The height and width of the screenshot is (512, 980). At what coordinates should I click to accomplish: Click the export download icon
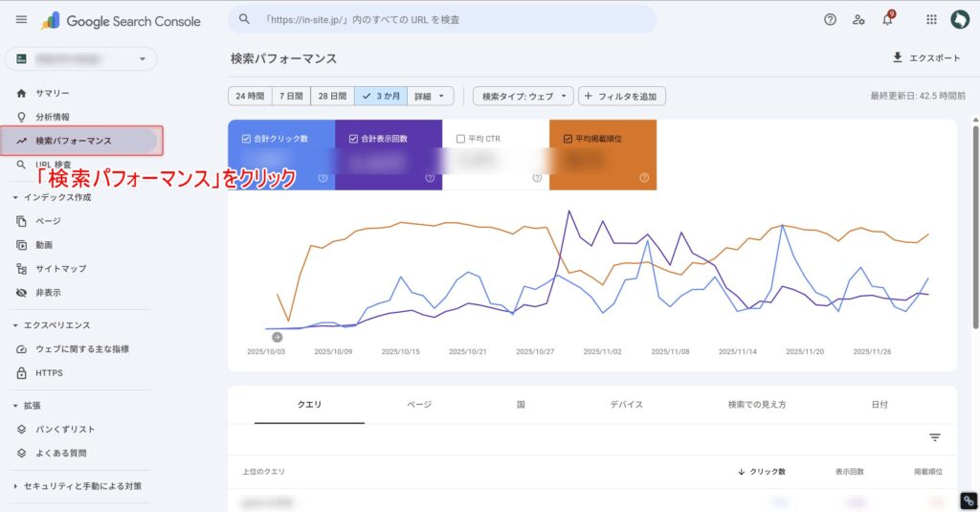898,57
